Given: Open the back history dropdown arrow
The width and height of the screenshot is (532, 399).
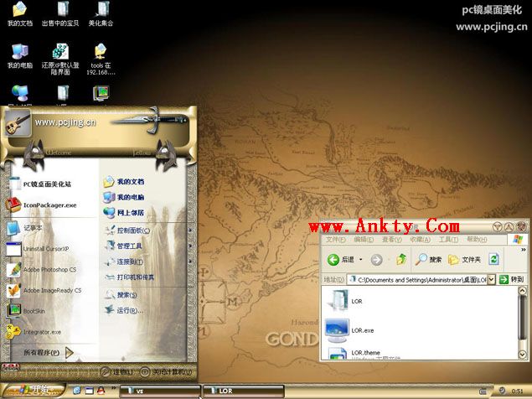Looking at the screenshot, I should point(361,260).
